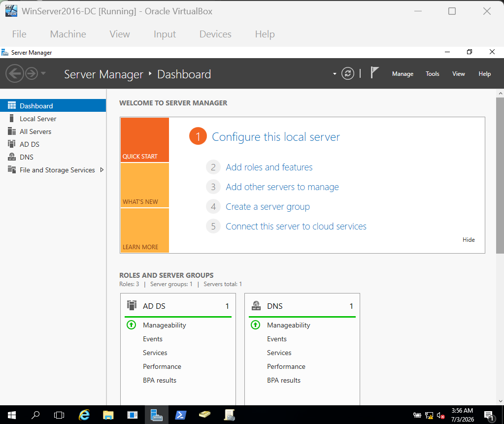Screen dimensions: 504x424
Task: Go forward with the forward arrow button
Action: click(32, 73)
